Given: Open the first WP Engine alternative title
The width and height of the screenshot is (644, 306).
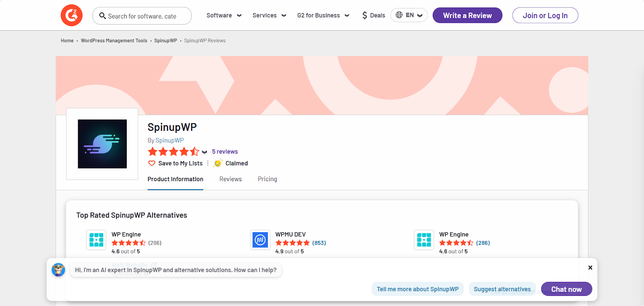Looking at the screenshot, I should pos(126,234).
